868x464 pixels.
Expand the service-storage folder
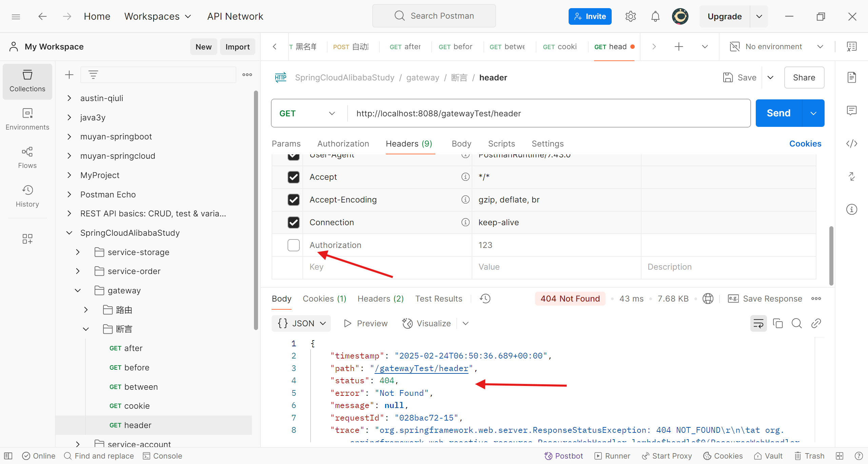click(x=78, y=252)
